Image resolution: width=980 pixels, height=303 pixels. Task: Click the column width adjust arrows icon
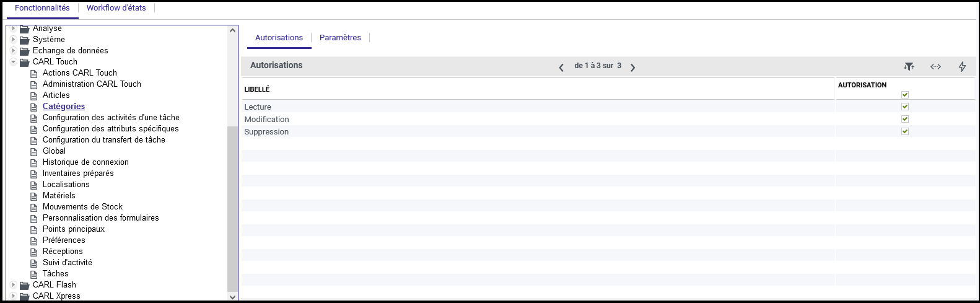point(935,66)
